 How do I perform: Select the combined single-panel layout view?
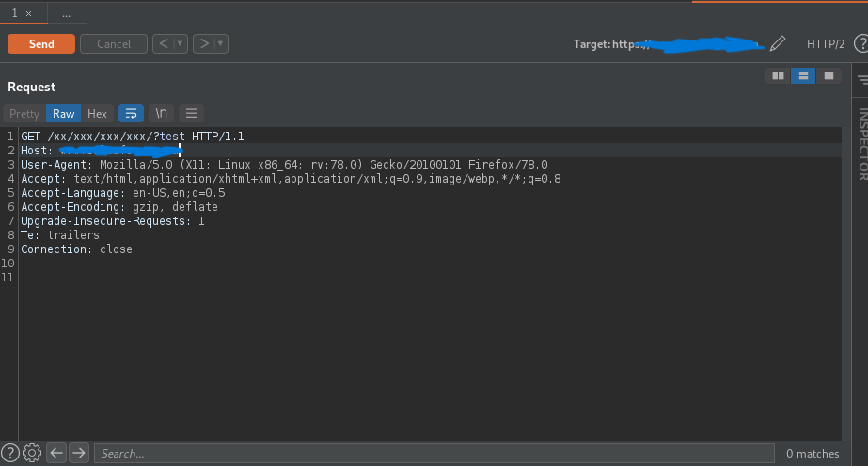tap(828, 75)
